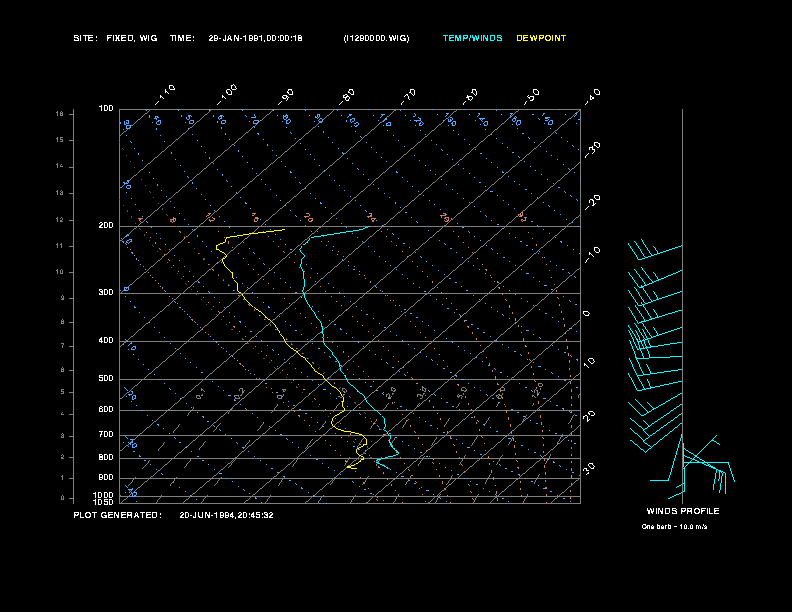
Task: Click altitude scale label 15
Action: pyautogui.click(x=60, y=140)
